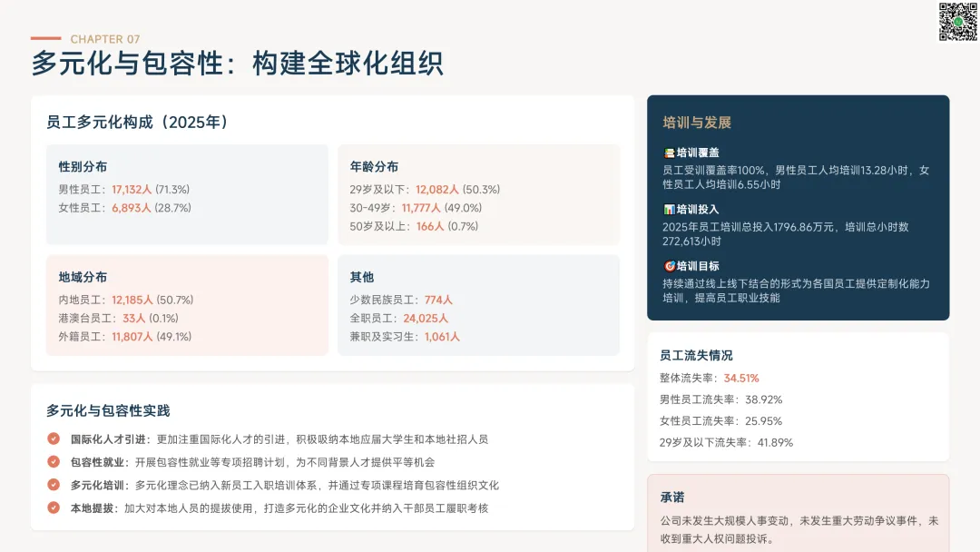
Task: Click the check icon next to 包容性就业
Action: [x=54, y=462]
